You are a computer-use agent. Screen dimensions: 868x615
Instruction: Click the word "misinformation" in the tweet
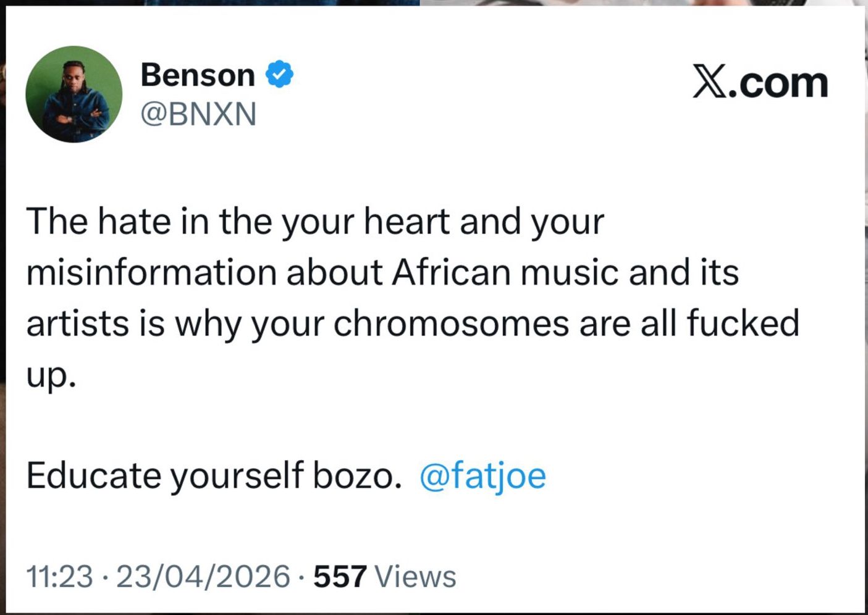coord(151,272)
